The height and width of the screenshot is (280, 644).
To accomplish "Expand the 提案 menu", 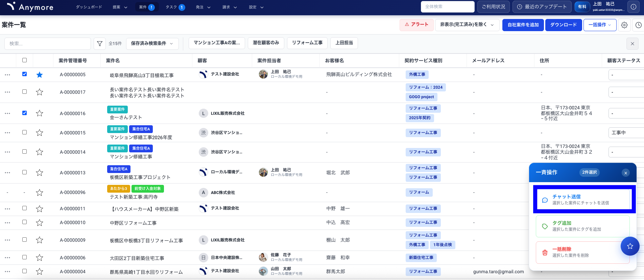I will (x=120, y=7).
